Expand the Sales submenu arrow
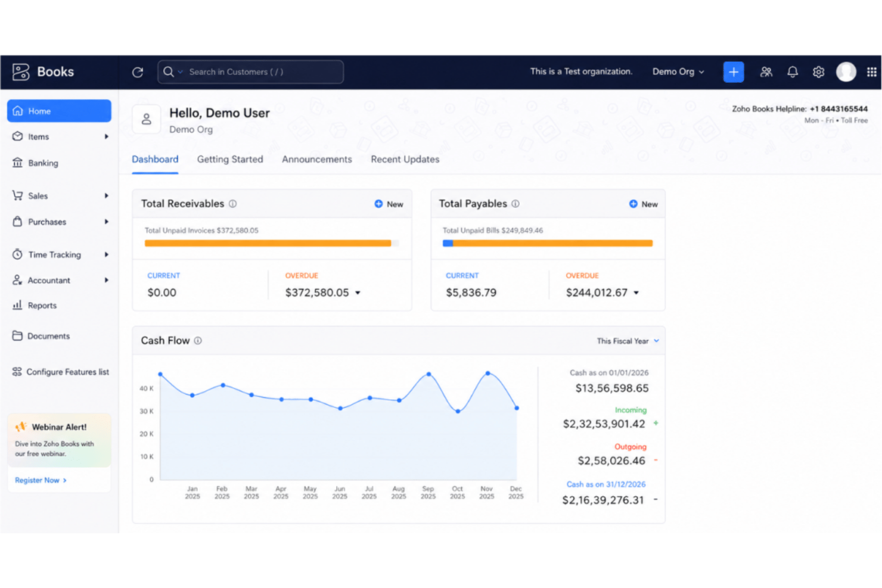 click(x=107, y=195)
